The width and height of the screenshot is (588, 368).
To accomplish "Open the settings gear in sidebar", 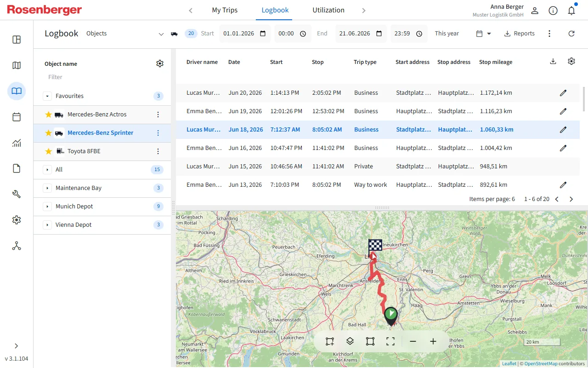I will click(17, 220).
